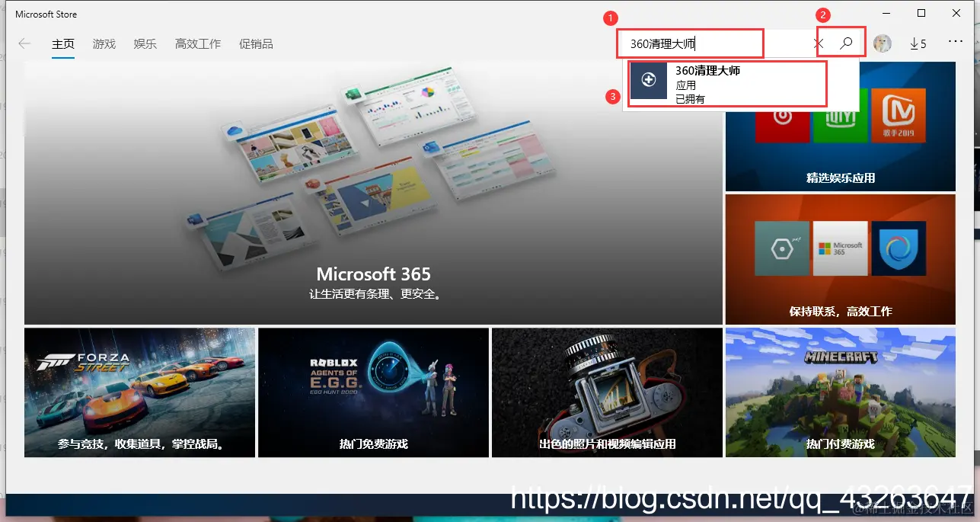Open the 出色的照片和视频编辑应用 tile
Screen dimensions: 980x522
click(607, 392)
